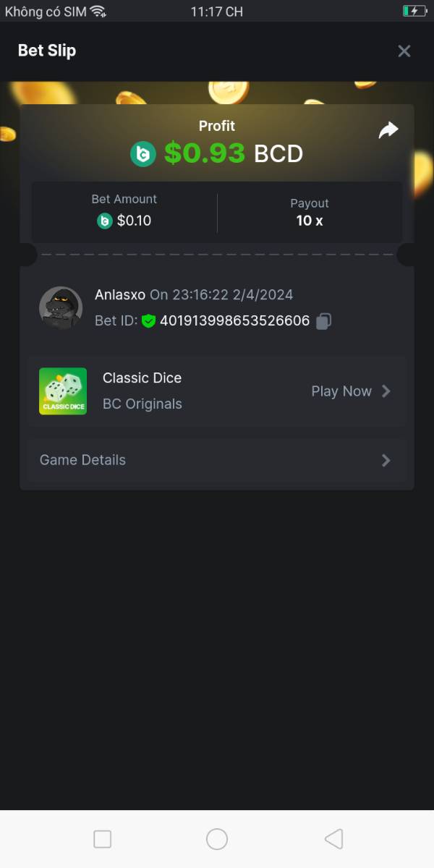Click the green verified shield icon
This screenshot has height=868, width=434.
(149, 320)
